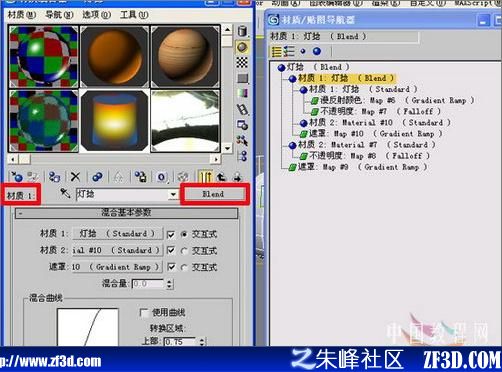The width and height of the screenshot is (502, 372).
Task: Open the 工具 menu
Action: pos(134,15)
